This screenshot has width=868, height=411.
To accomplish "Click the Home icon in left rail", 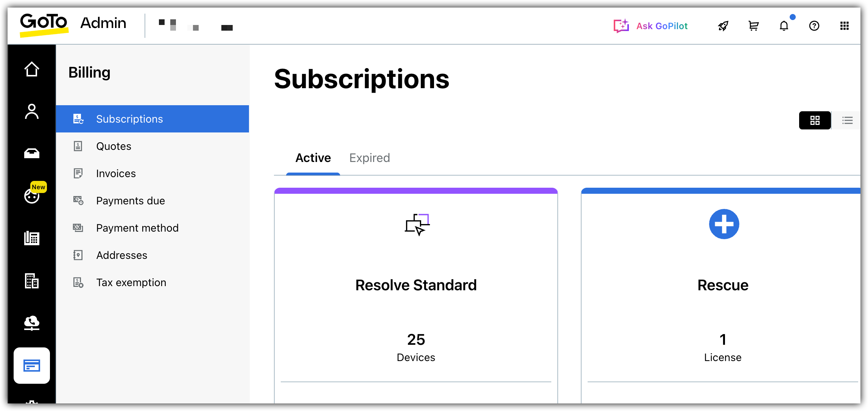I will coord(32,69).
